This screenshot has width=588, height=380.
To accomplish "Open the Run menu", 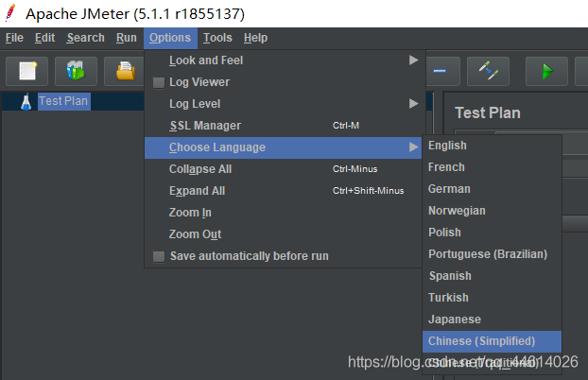I will (x=127, y=38).
